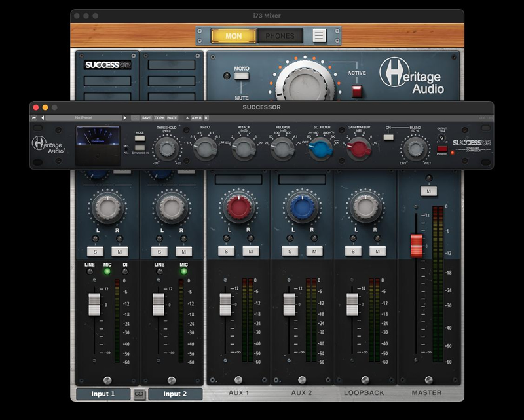Click the Successor RATIO knob
Image resolution: width=524 pixels, height=420 pixels.
coord(205,149)
